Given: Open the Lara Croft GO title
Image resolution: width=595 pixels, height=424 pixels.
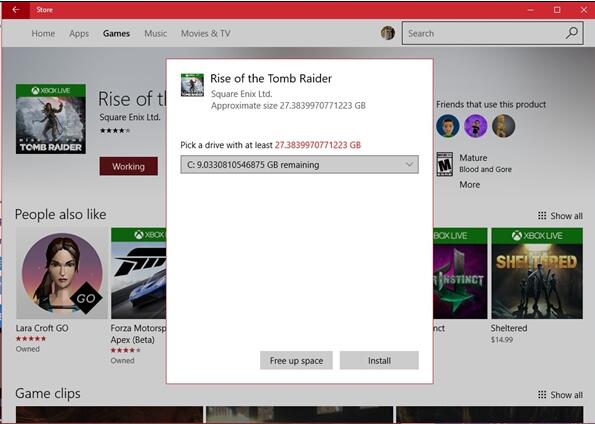Looking at the screenshot, I should [x=42, y=328].
